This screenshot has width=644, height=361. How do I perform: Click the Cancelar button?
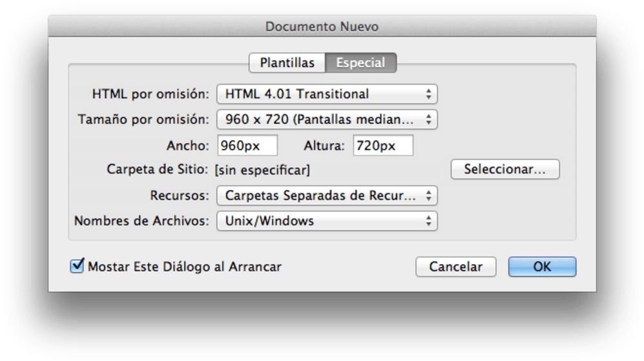(x=455, y=267)
